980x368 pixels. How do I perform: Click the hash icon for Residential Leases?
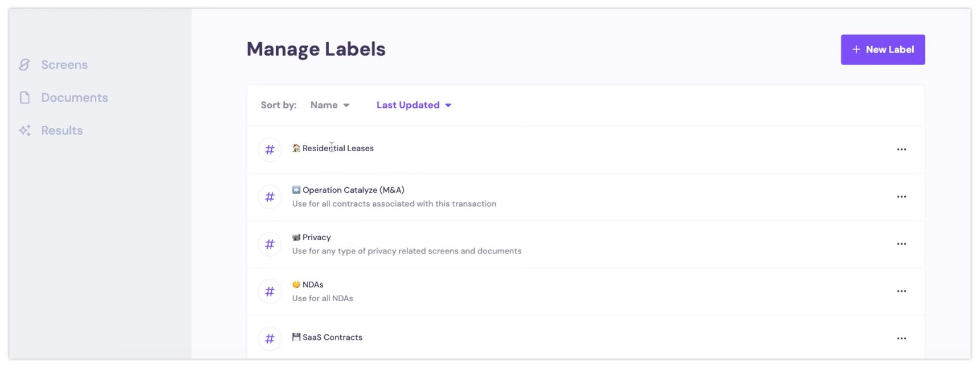(x=269, y=150)
